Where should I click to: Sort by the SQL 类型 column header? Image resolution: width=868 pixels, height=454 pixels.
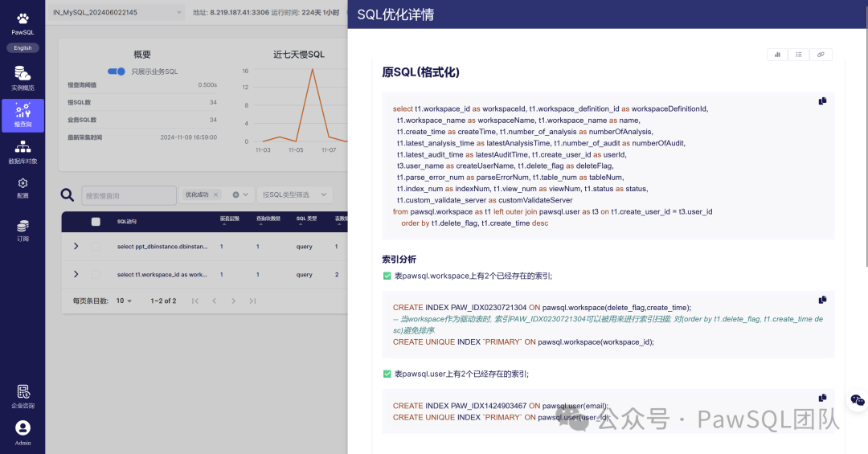306,219
